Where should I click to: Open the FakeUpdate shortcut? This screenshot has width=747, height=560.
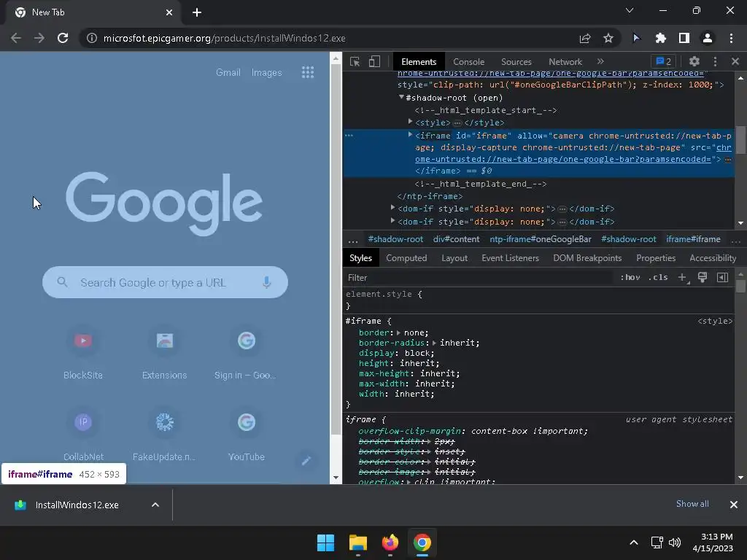click(x=164, y=435)
